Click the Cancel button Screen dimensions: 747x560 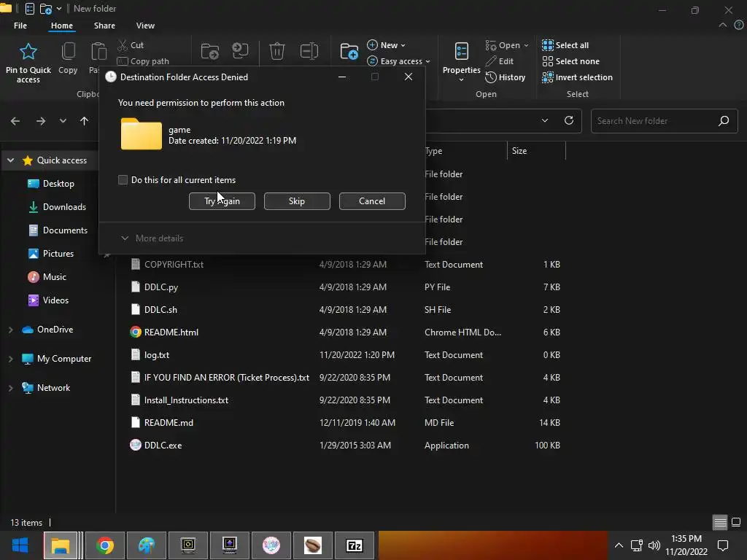pyautogui.click(x=372, y=201)
